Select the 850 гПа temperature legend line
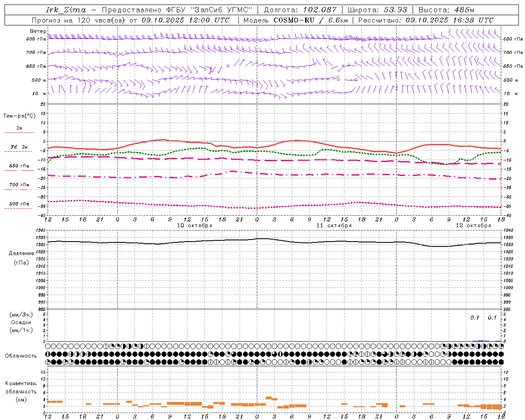The height and width of the screenshot is (420, 525). click(19, 171)
